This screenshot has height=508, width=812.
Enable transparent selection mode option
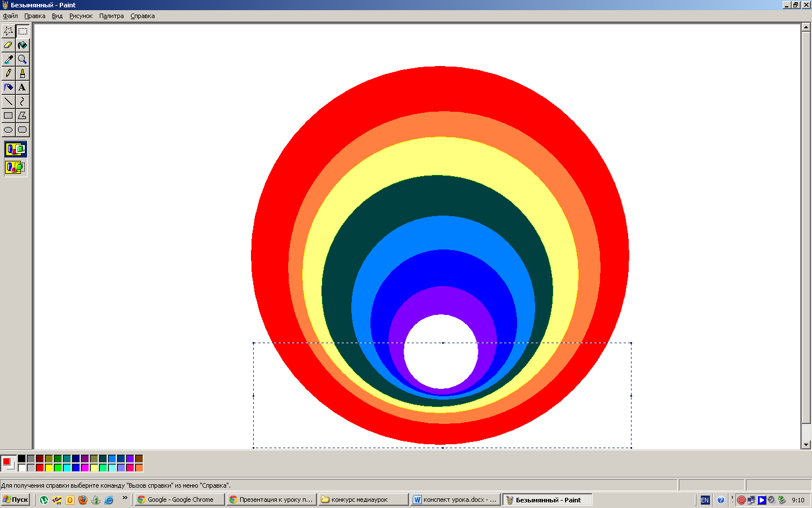16,168
